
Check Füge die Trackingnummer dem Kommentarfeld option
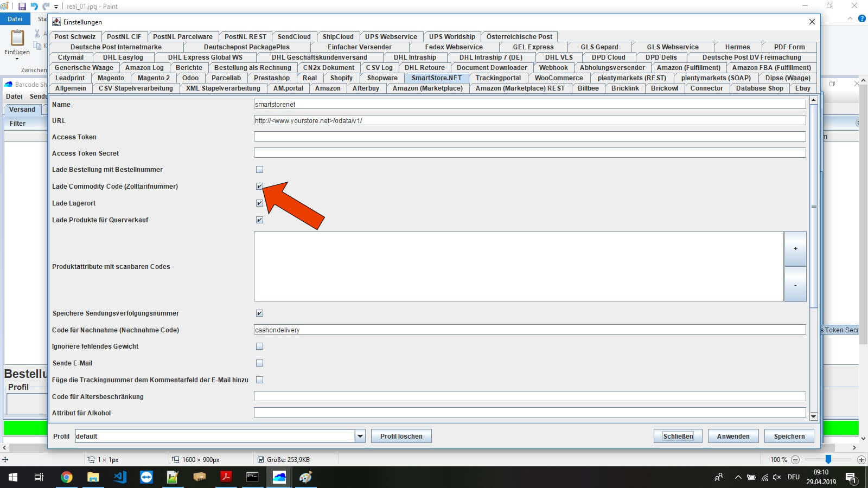coord(259,380)
